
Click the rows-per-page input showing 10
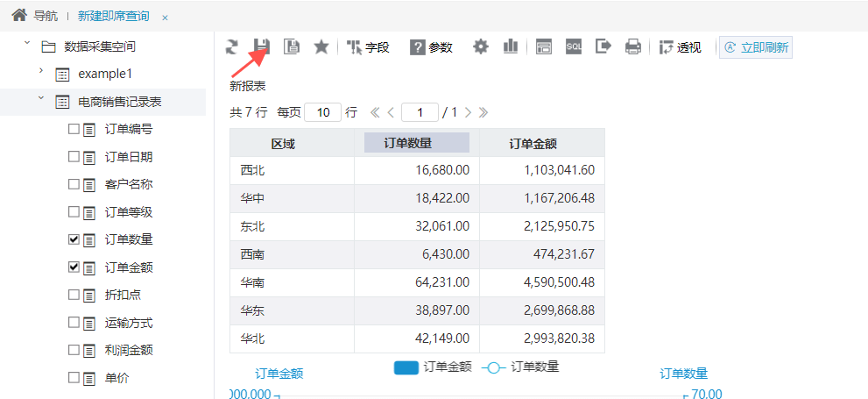[322, 112]
